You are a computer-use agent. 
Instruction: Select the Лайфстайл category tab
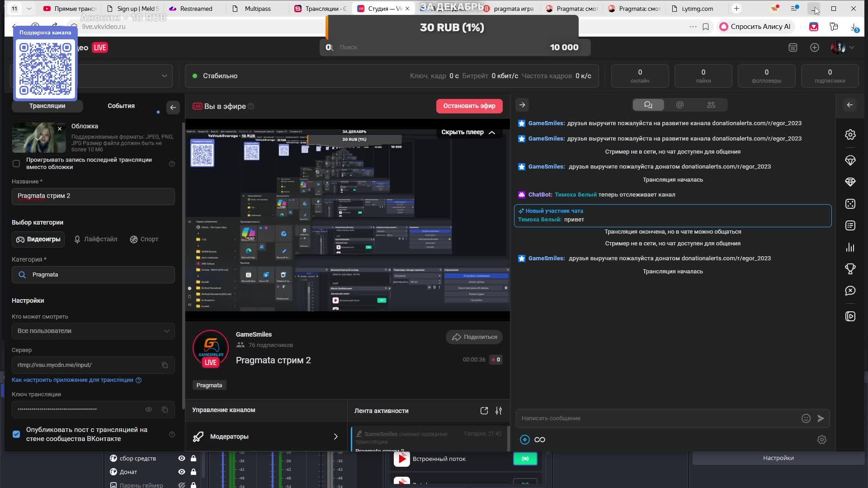point(95,239)
